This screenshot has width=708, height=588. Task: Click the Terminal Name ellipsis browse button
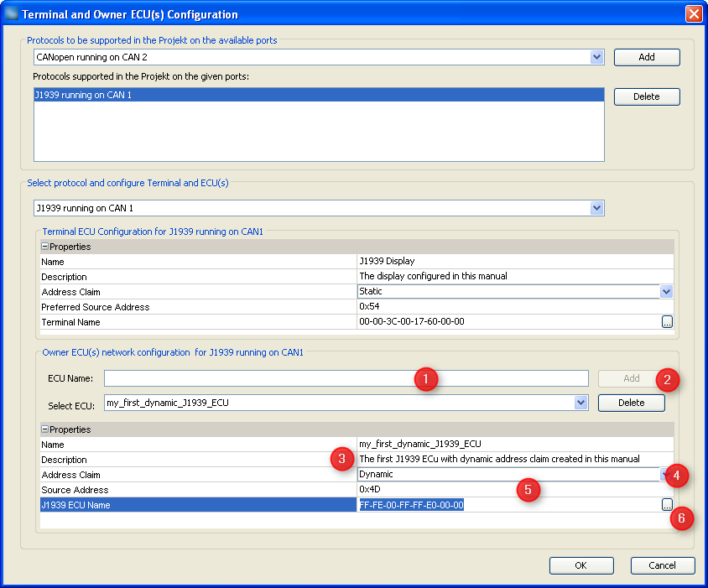(667, 322)
